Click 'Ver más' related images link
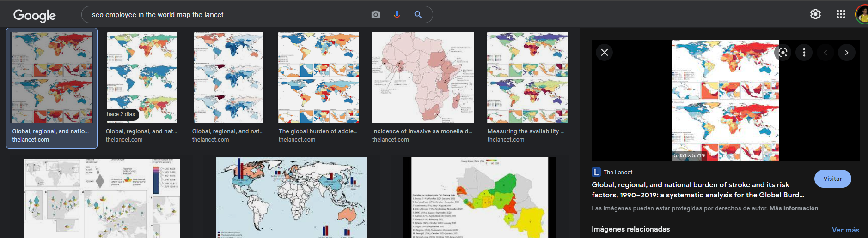This screenshot has height=238, width=868. point(845,230)
